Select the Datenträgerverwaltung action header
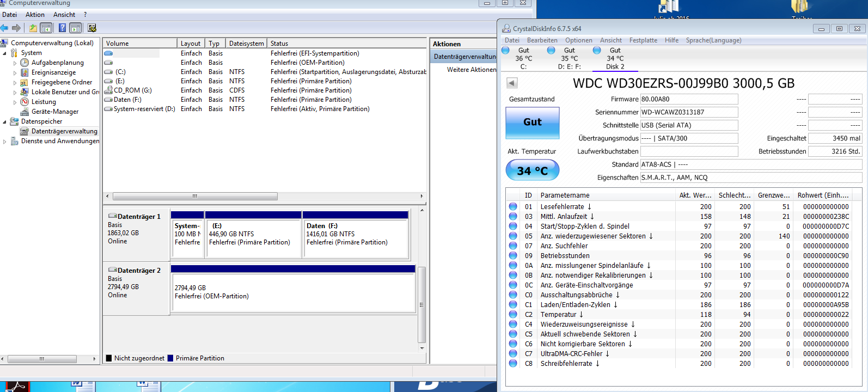This screenshot has height=392, width=868. [x=464, y=57]
